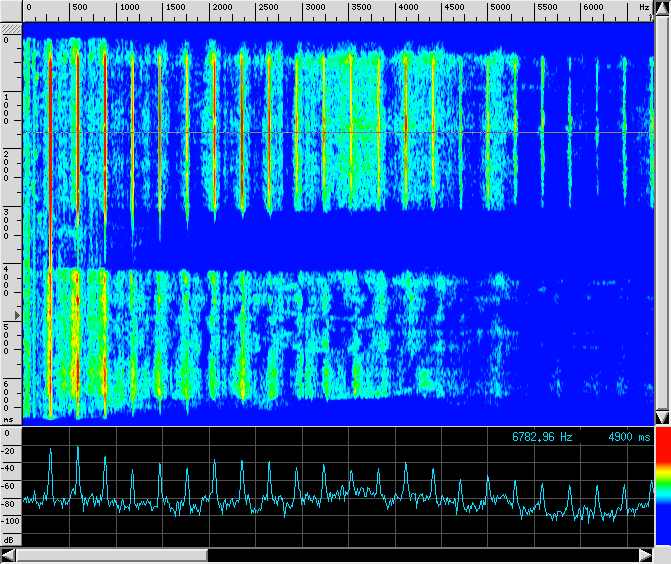This screenshot has width=671, height=564.
Task: Click the left arrow of horizontal scrollbar
Action: click(8, 555)
